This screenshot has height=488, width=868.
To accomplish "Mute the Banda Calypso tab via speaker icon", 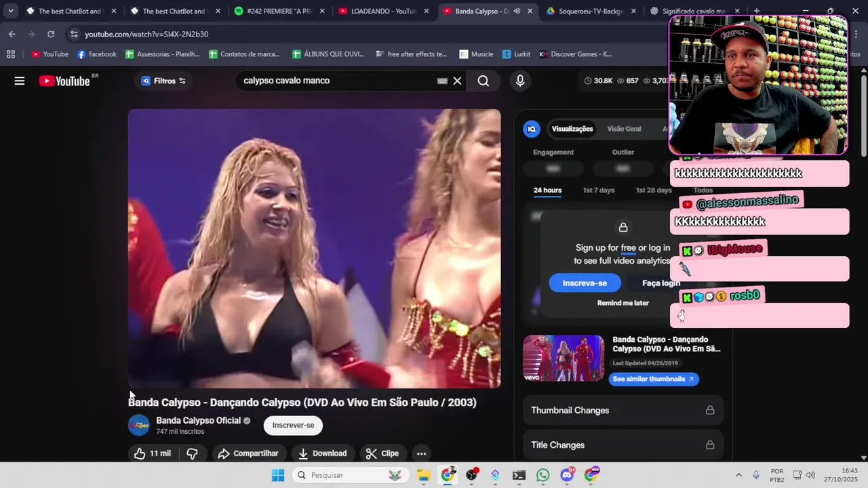I will (x=517, y=12).
